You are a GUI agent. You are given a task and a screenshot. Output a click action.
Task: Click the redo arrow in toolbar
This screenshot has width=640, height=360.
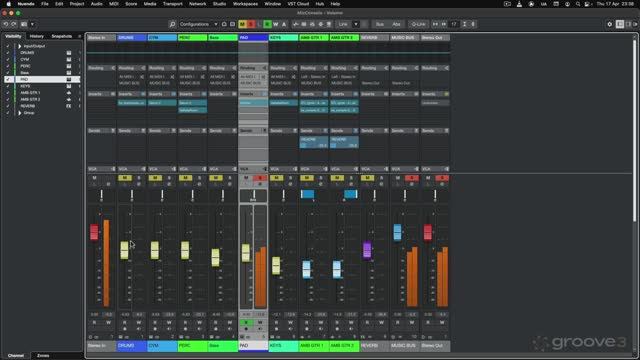coord(14,24)
